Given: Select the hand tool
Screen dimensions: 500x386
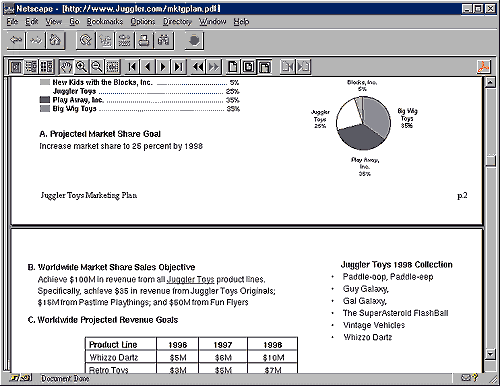Looking at the screenshot, I should [x=66, y=67].
